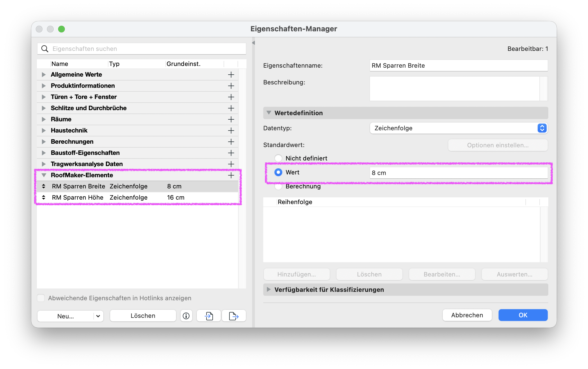Add property to Baustoff-Eigenschaften group
This screenshot has width=588, height=369.
coord(231,153)
